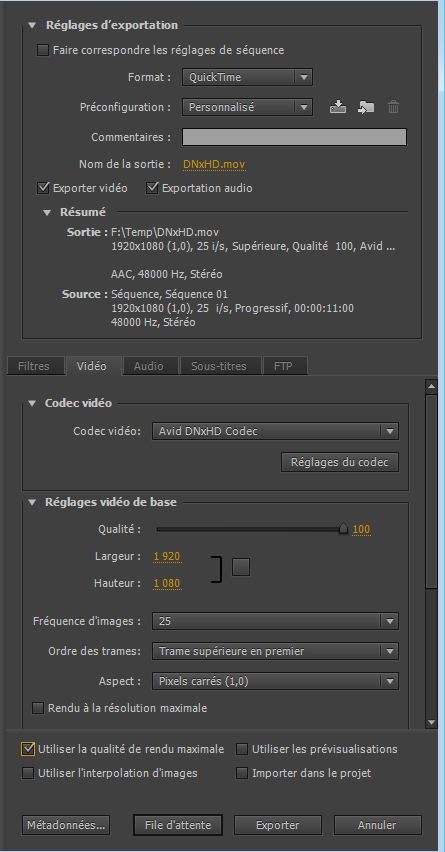Check Rendu à la résolution maximale
Image resolution: width=445 pixels, height=852 pixels.
[x=38, y=708]
